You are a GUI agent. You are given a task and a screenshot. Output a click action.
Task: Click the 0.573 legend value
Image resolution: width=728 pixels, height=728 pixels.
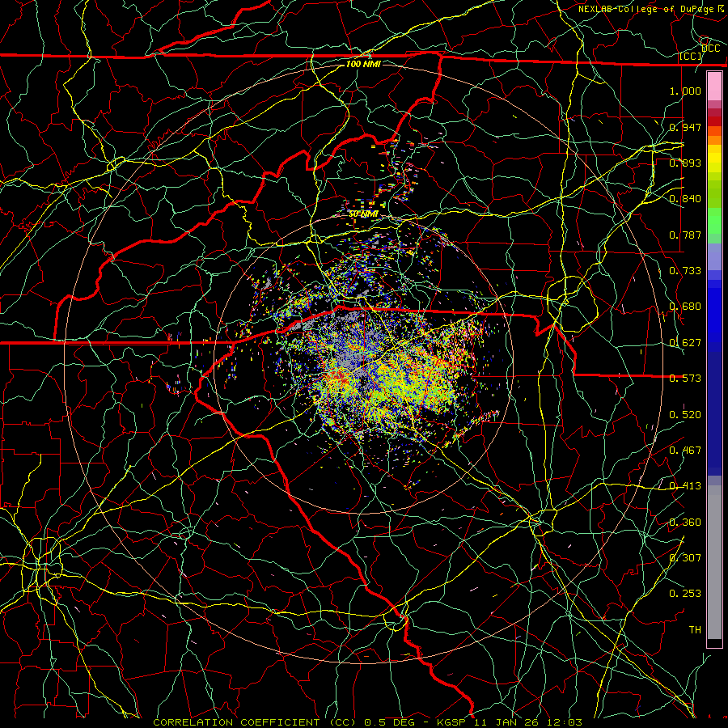click(x=685, y=379)
